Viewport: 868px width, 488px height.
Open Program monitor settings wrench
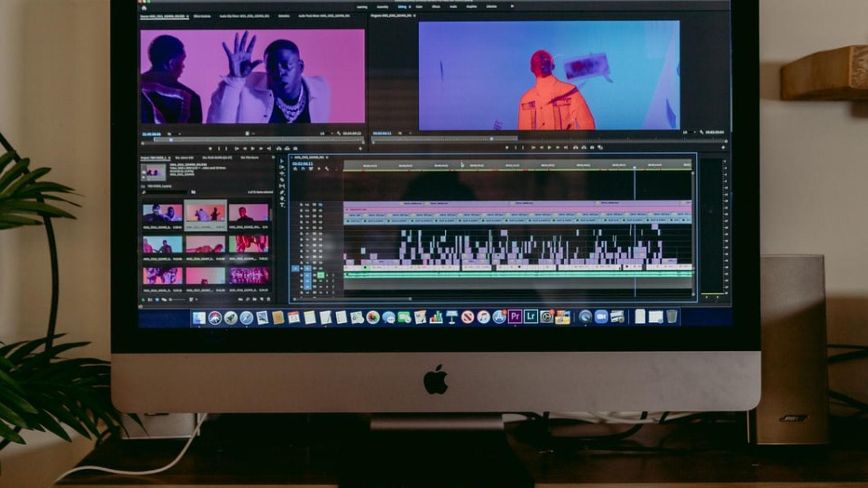click(702, 132)
